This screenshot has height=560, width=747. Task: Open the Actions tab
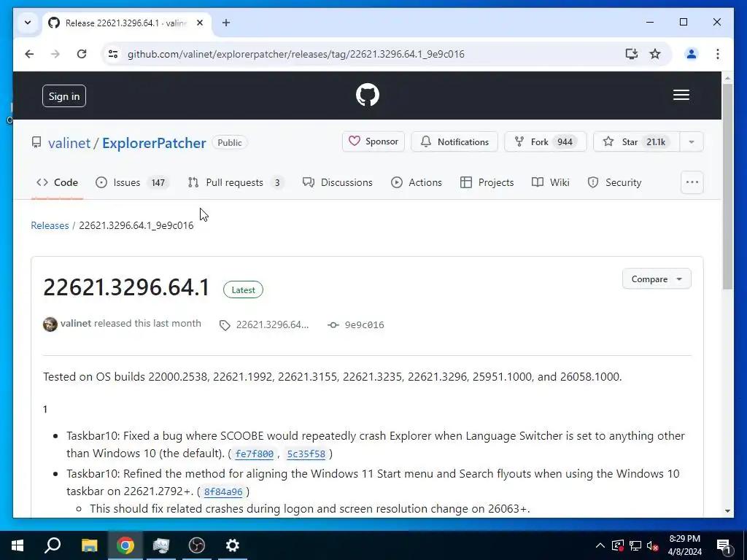[x=417, y=182]
